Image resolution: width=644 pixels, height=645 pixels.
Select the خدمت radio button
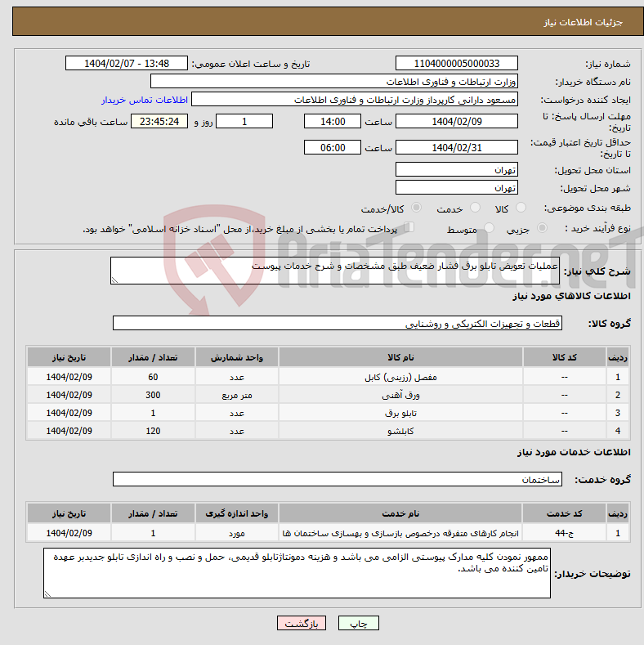pyautogui.click(x=475, y=208)
